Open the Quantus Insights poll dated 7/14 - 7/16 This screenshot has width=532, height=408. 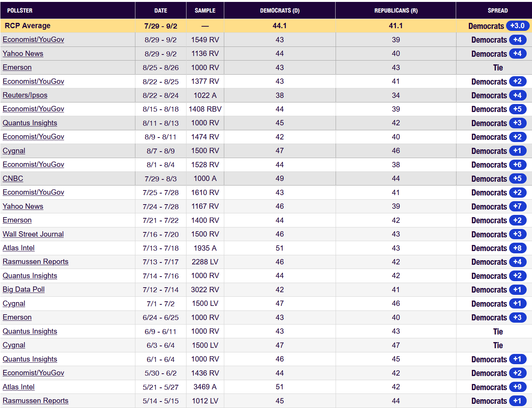pyautogui.click(x=30, y=276)
